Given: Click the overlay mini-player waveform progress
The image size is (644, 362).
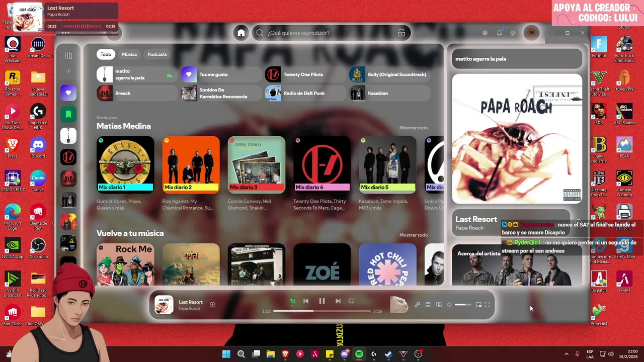Looking at the screenshot, I should 82,26.
